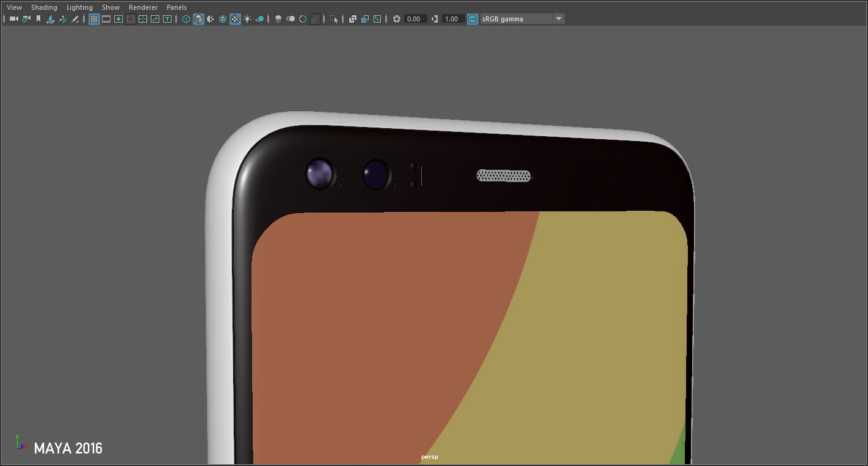The height and width of the screenshot is (466, 868).
Task: Open the sRGB gamma view transform dropdown
Action: tap(558, 18)
